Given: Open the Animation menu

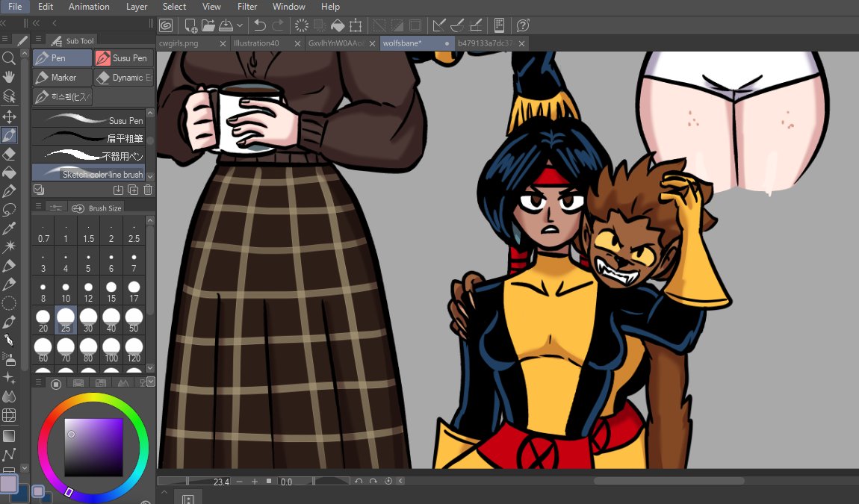Looking at the screenshot, I should pyautogui.click(x=89, y=7).
